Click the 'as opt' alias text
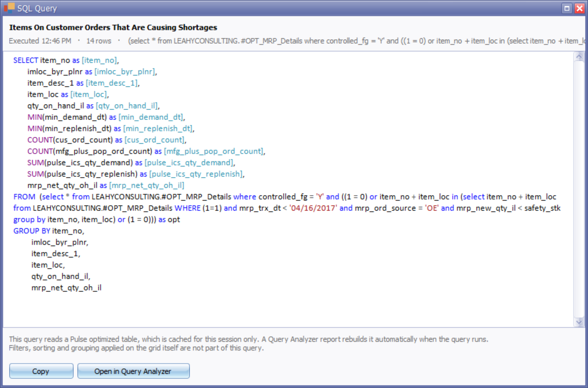588x388 pixels. click(x=169, y=219)
